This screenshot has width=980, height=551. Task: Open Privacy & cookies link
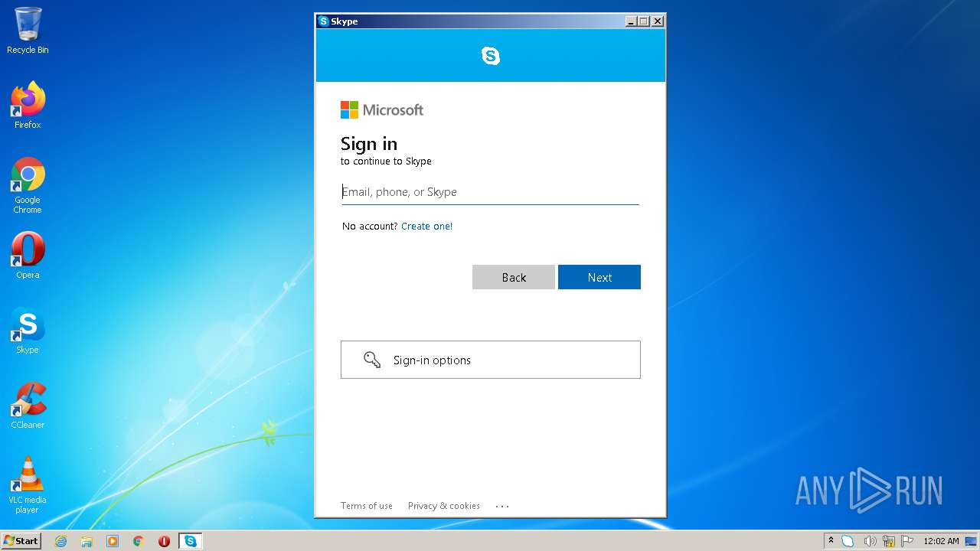tap(444, 506)
